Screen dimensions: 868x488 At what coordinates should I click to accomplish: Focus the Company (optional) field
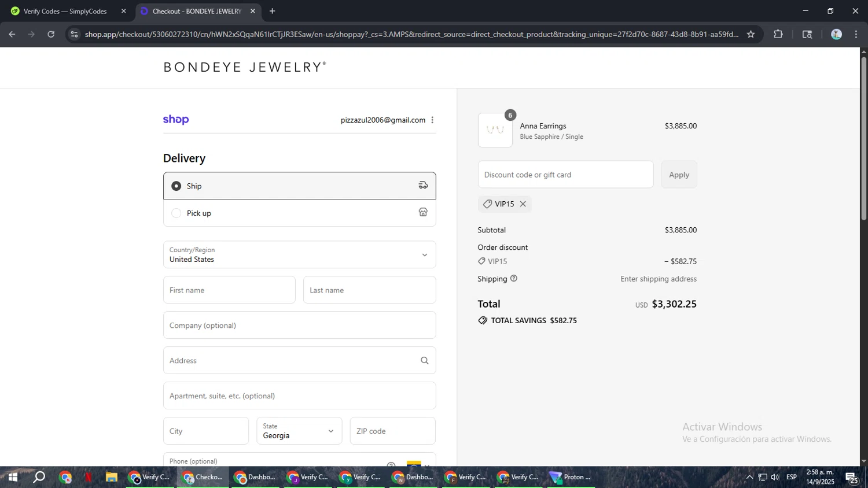pos(299,325)
